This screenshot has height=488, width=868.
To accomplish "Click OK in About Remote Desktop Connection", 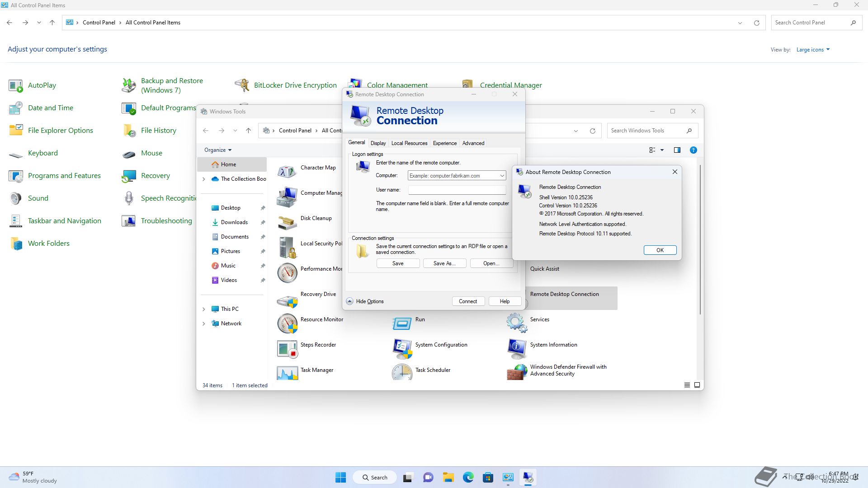I will coord(660,250).
